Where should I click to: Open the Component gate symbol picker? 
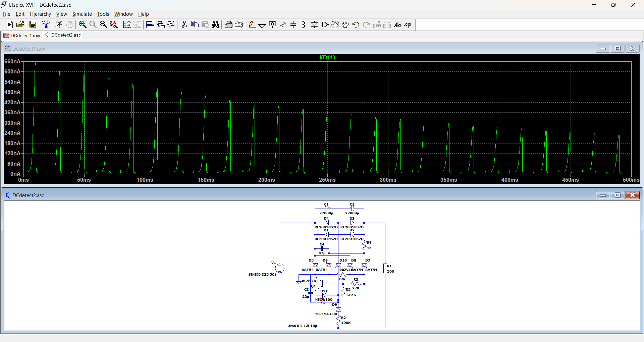(325, 24)
